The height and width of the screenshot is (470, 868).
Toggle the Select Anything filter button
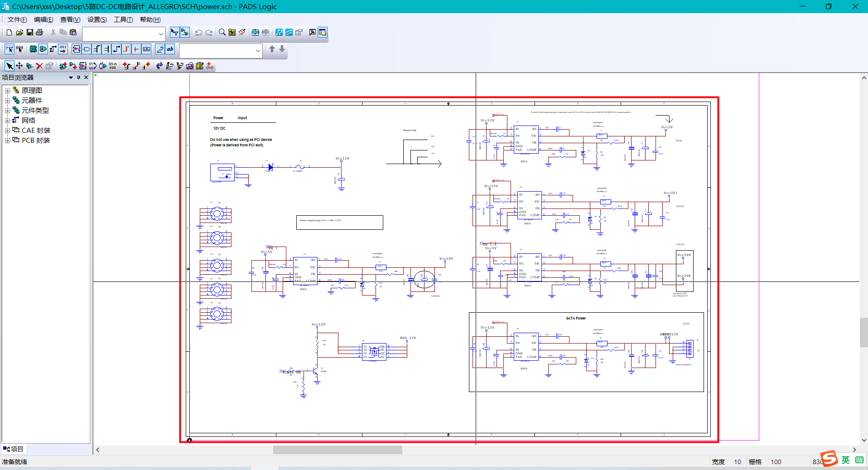[9, 49]
